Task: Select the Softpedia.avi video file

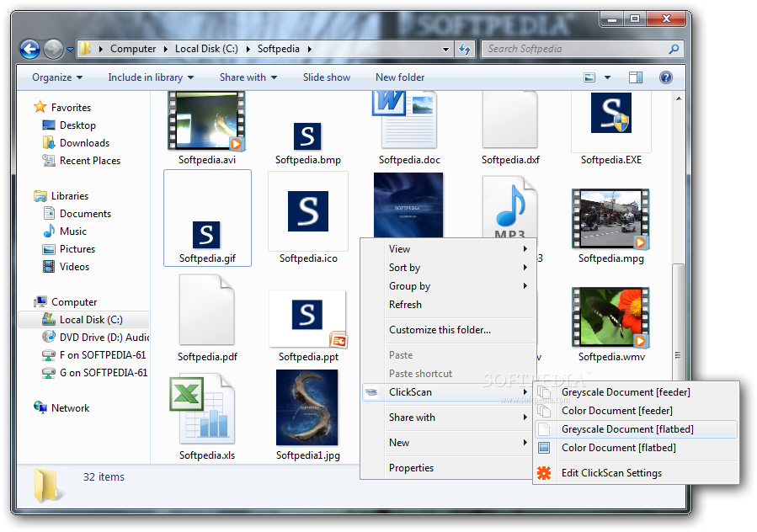Action: tap(206, 129)
